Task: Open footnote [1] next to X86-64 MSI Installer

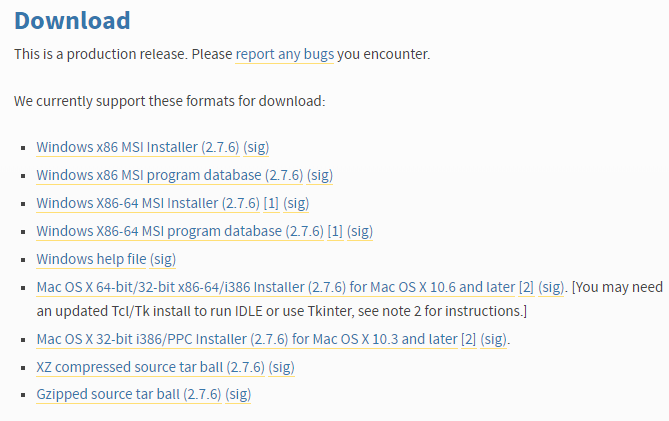Action: [x=271, y=203]
